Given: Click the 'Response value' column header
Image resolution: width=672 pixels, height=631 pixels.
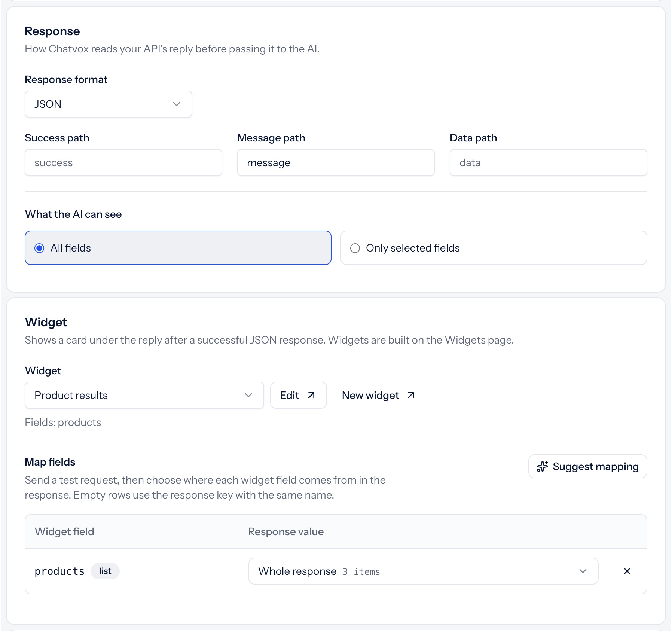Looking at the screenshot, I should (x=286, y=531).
